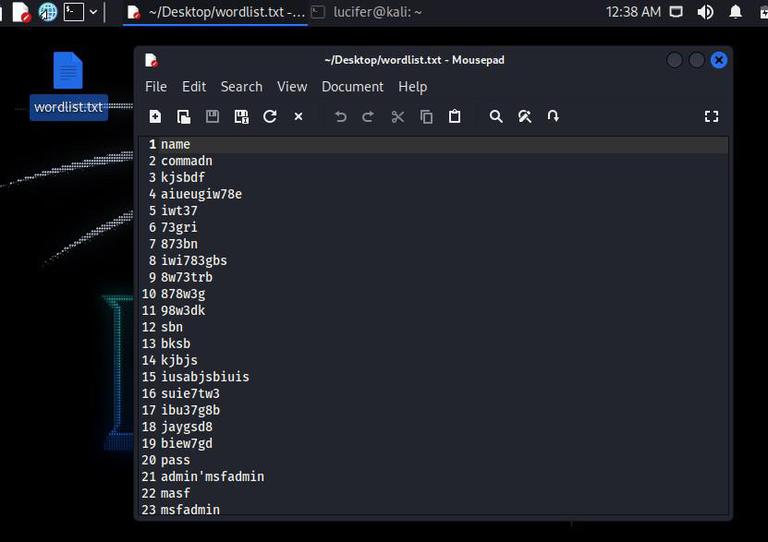
Task: Open Find with the magnifier icon
Action: point(496,117)
